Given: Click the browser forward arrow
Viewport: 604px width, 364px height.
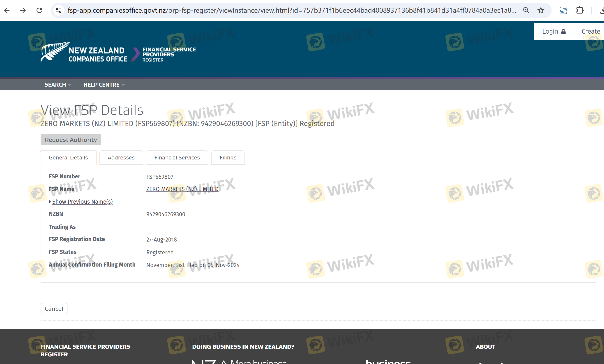Looking at the screenshot, I should [23, 10].
